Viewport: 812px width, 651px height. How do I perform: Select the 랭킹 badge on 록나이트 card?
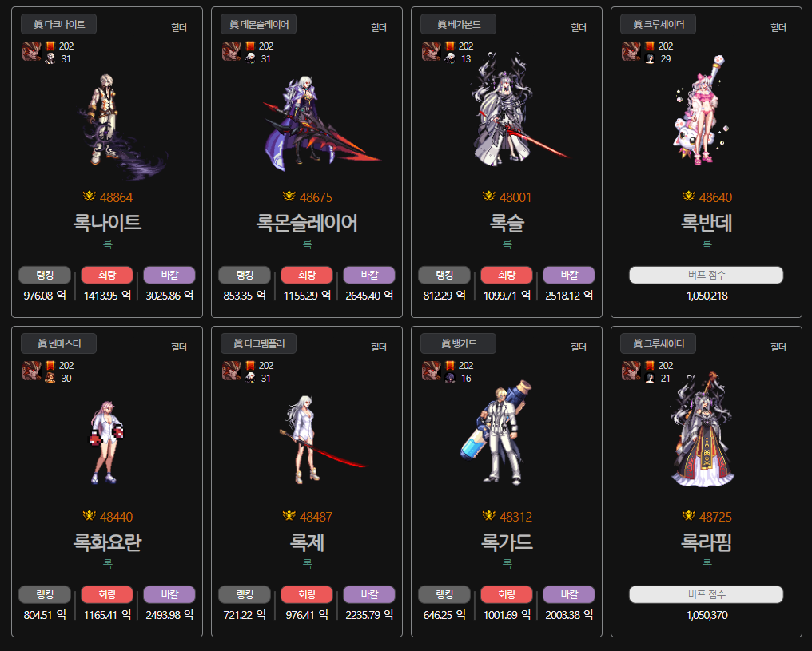click(x=45, y=276)
